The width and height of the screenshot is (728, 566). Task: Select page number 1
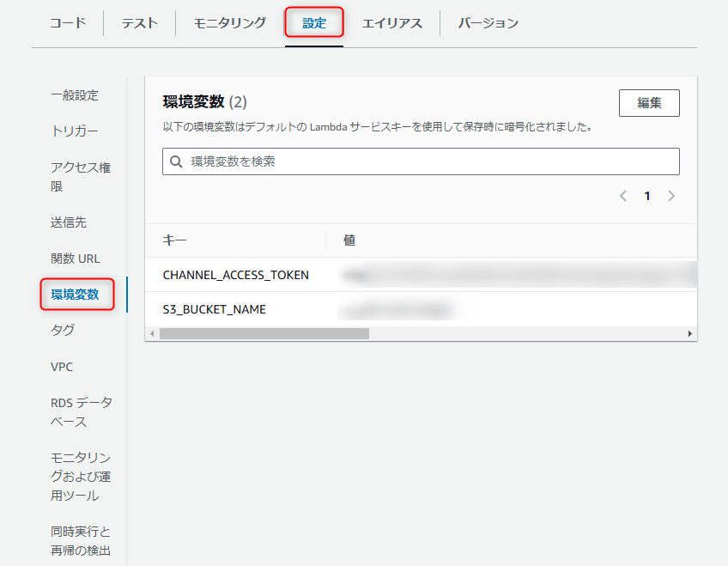647,196
